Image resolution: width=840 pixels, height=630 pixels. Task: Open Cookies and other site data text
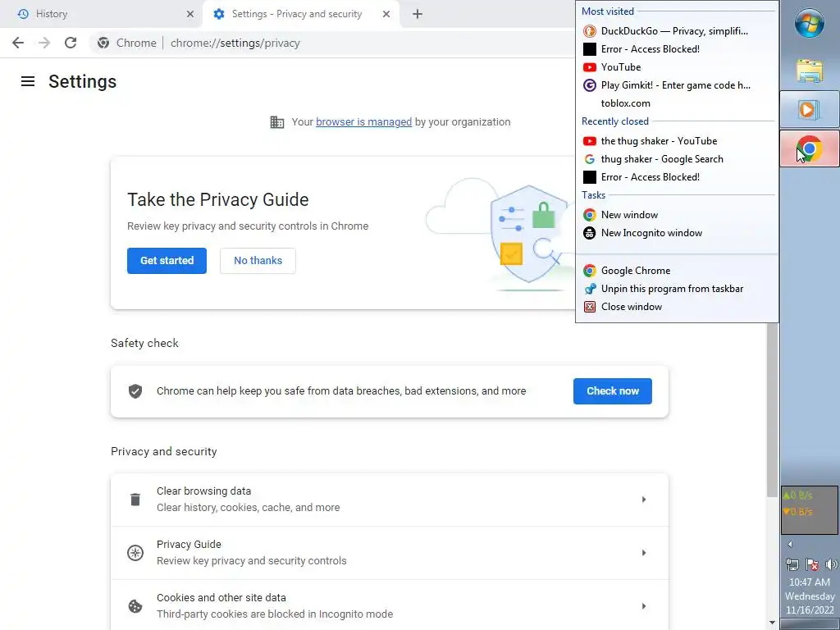click(221, 597)
